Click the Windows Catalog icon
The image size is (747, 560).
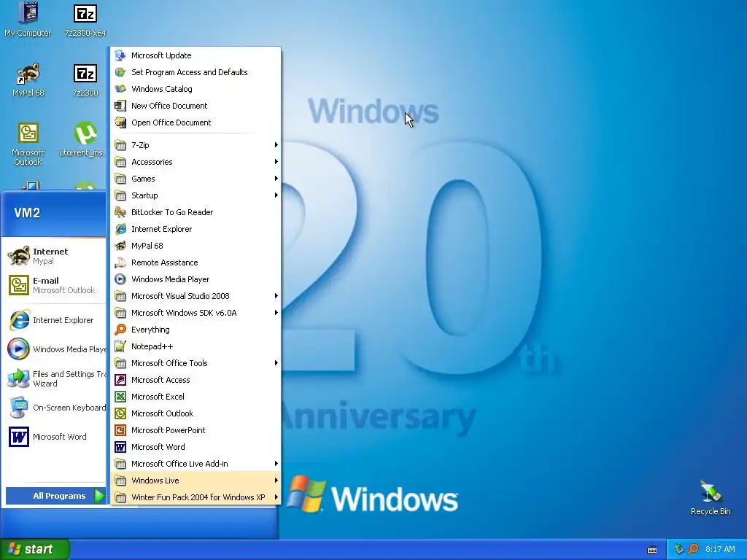tap(120, 88)
